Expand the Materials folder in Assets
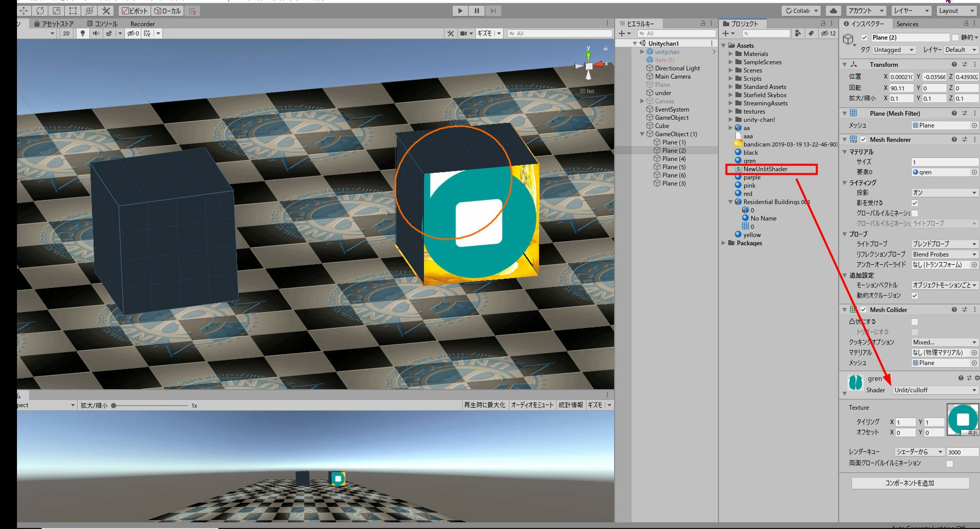 coord(730,54)
